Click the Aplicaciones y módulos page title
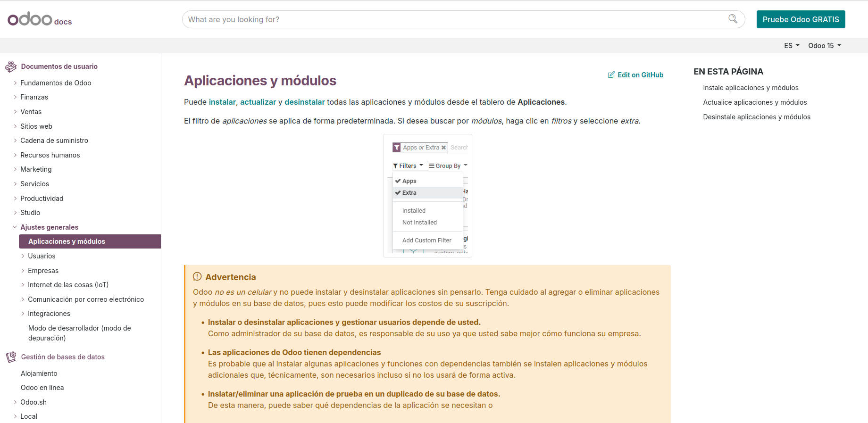 [x=260, y=81]
